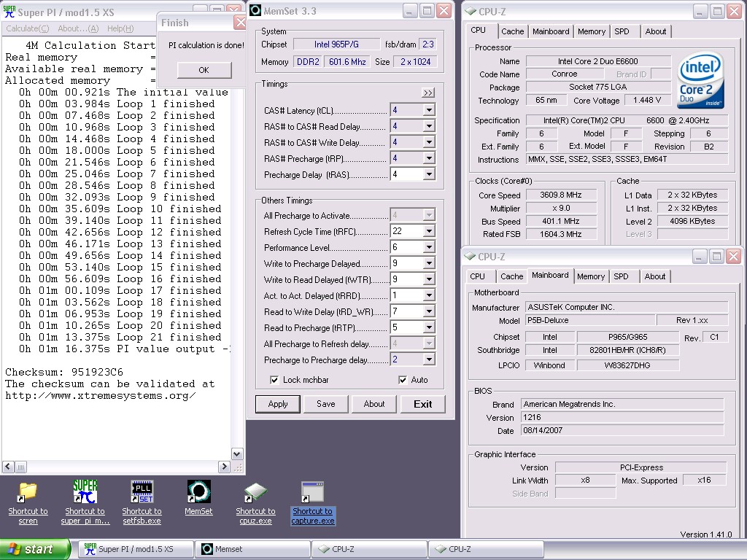
Task: Switch to About tab in top CPU-Z
Action: (x=656, y=31)
